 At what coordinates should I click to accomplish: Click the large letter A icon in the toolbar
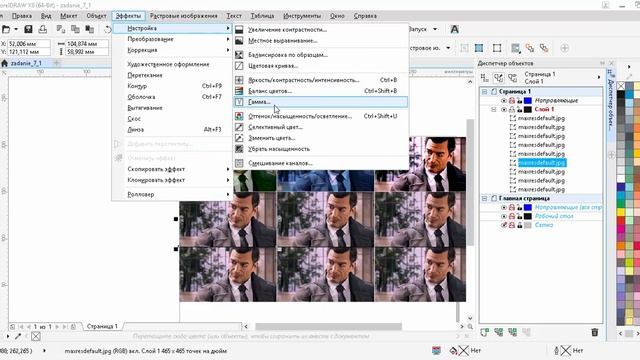pyautogui.click(x=454, y=29)
